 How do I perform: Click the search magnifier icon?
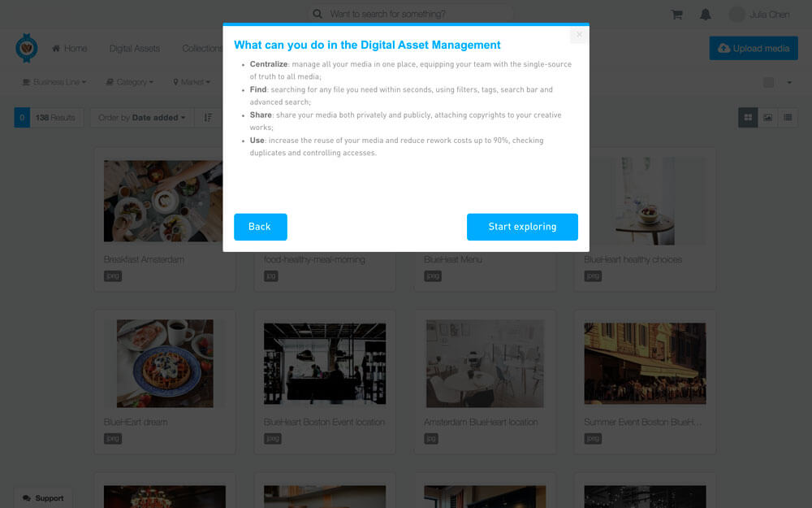[317, 14]
